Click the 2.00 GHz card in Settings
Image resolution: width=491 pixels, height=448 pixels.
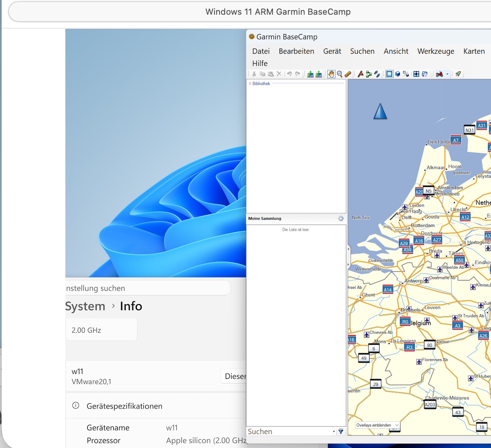(x=101, y=330)
